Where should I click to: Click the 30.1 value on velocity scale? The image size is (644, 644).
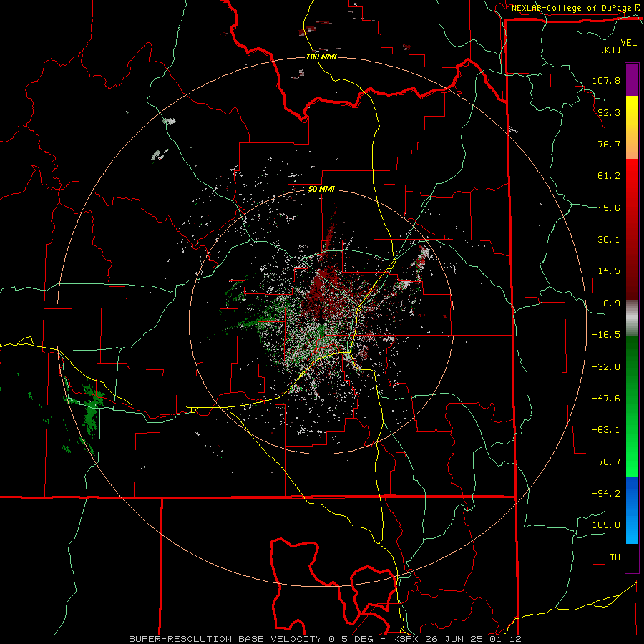click(x=609, y=240)
